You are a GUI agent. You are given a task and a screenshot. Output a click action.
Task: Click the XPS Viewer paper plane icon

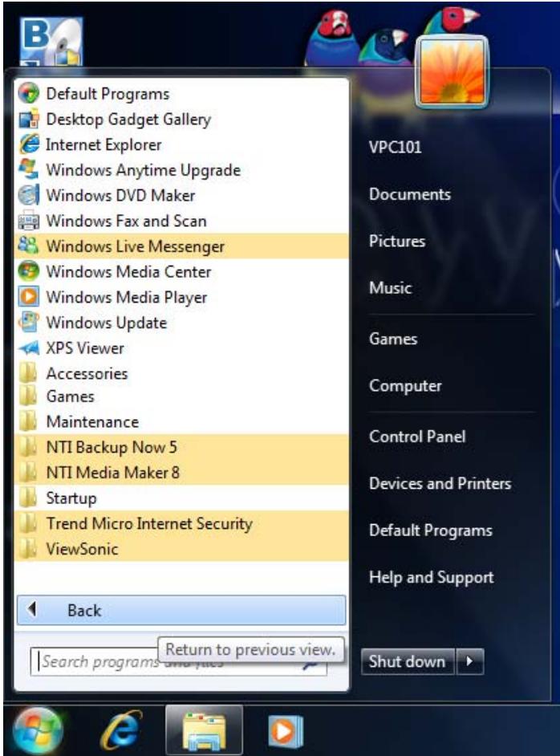[x=28, y=348]
